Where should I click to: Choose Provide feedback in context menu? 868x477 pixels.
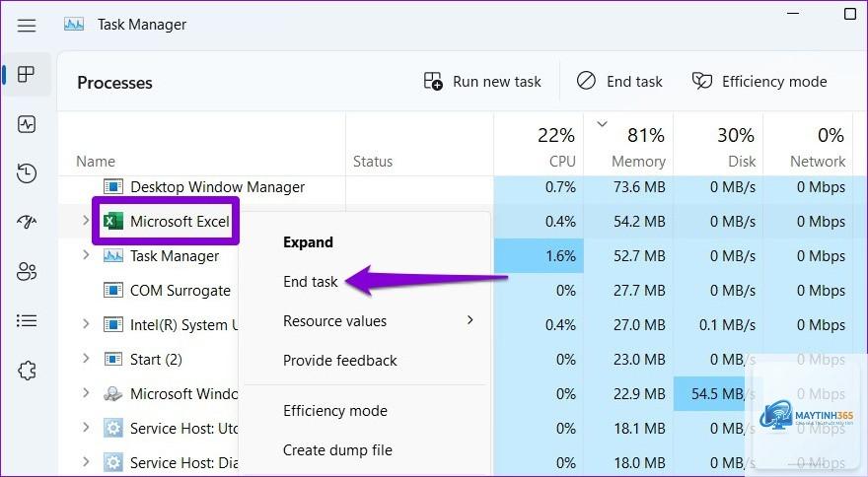coord(340,361)
